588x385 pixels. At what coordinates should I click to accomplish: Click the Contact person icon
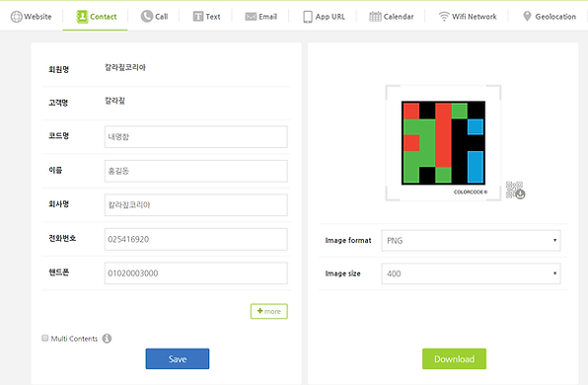point(82,17)
